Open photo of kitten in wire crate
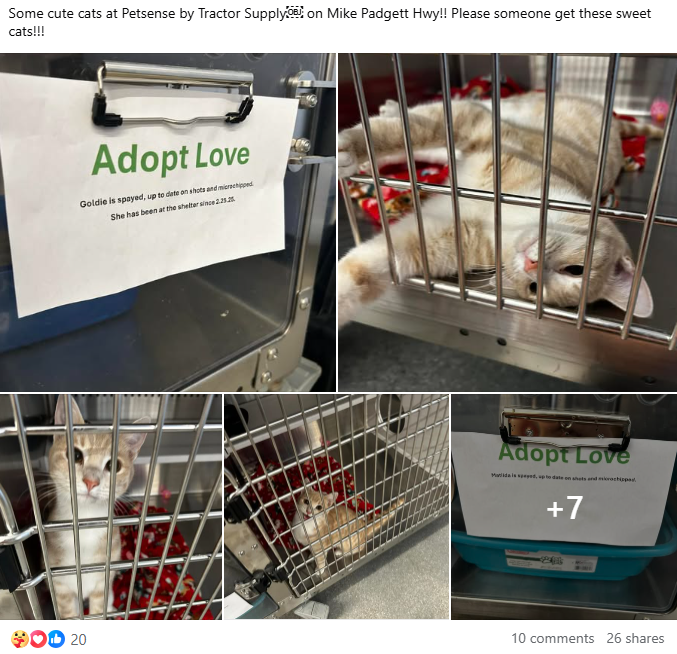Image resolution: width=677 pixels, height=654 pixels. [337, 507]
